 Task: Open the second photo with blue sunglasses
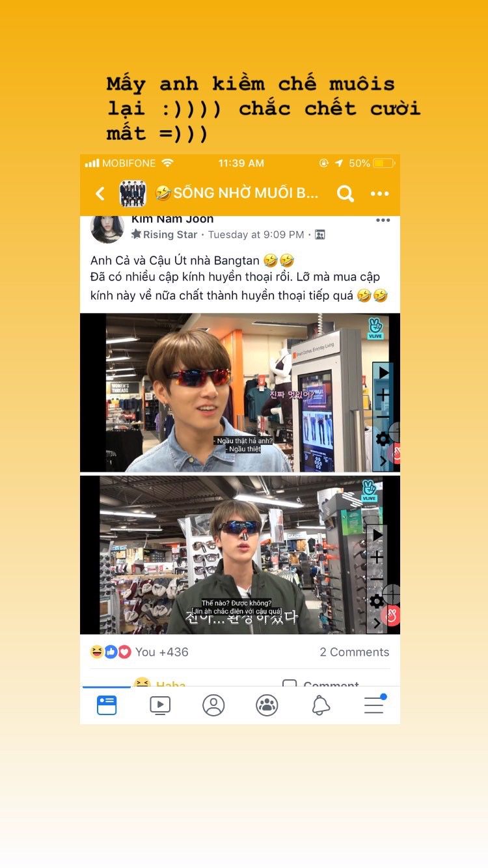(240, 554)
